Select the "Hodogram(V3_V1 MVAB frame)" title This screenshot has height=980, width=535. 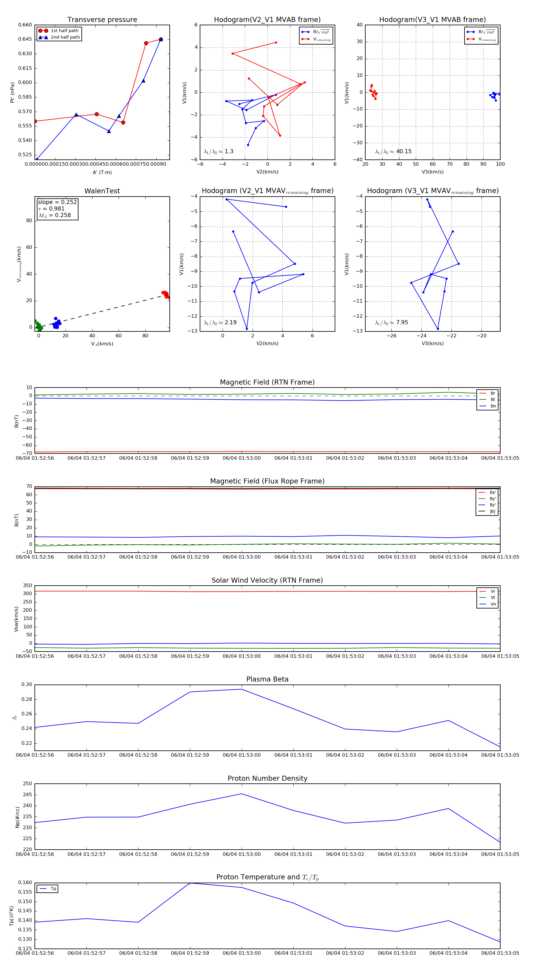[x=432, y=20]
